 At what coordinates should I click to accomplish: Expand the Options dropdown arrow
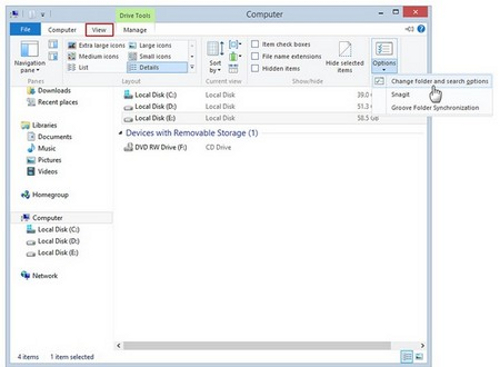[x=384, y=70]
